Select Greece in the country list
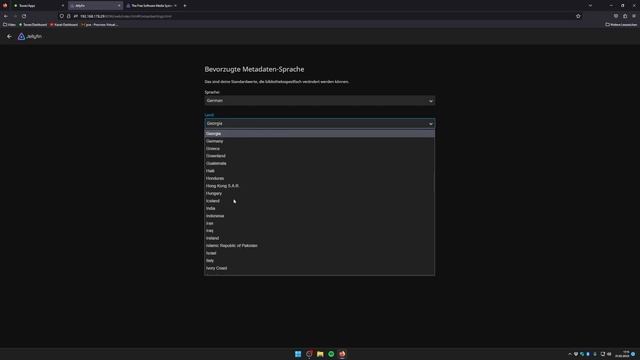 320,149
